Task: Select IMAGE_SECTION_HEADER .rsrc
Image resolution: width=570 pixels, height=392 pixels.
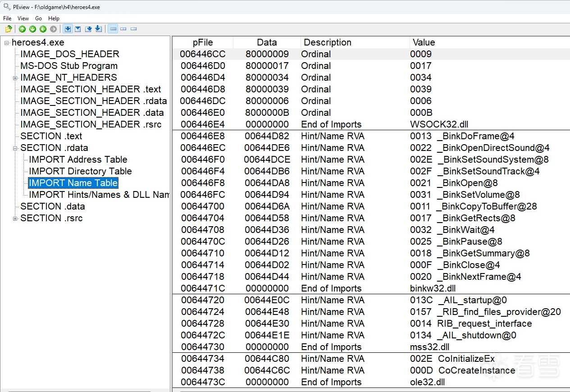Action: point(91,124)
